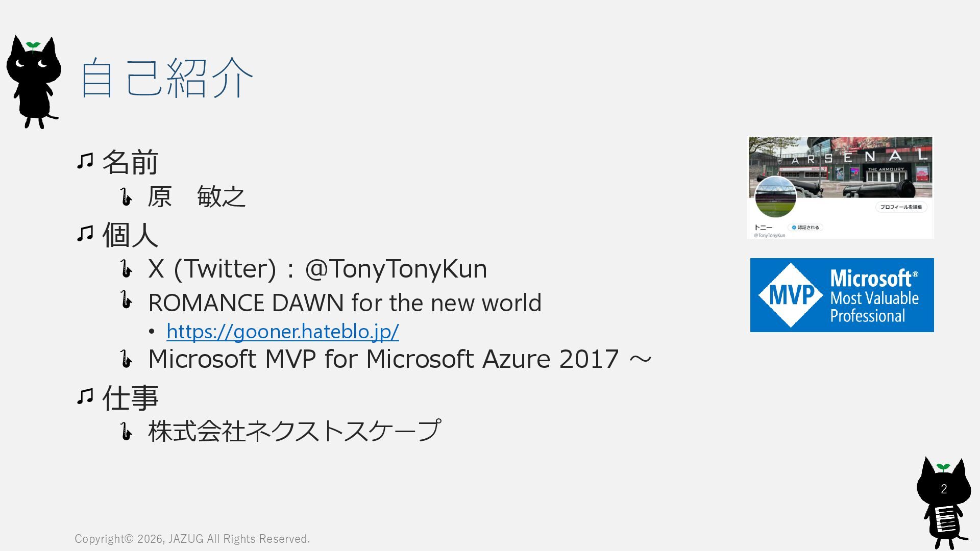Click the cat mascot showing page number 2
The height and width of the screenshot is (551, 980).
tap(943, 503)
